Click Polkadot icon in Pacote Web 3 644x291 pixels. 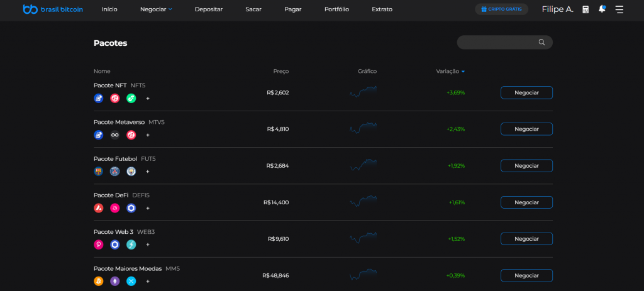coord(99,244)
